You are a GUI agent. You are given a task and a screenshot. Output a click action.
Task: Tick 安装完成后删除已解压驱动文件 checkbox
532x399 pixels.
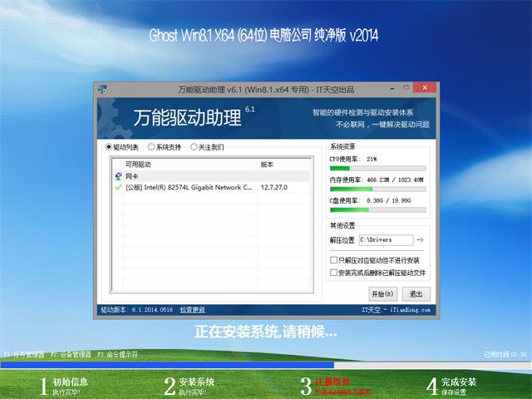[333, 272]
